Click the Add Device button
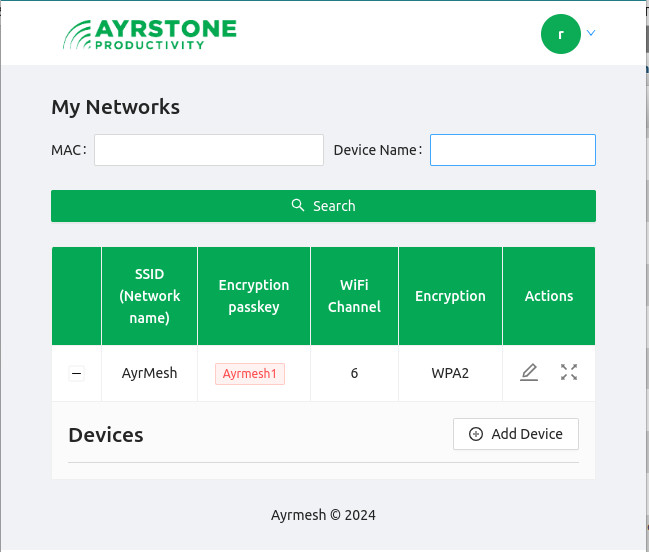649x552 pixels. 515,434
